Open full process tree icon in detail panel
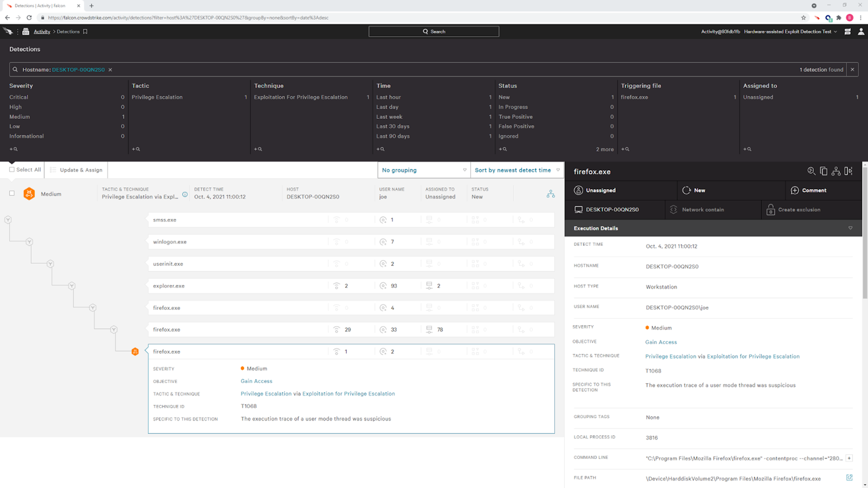The image size is (868, 488). point(836,171)
